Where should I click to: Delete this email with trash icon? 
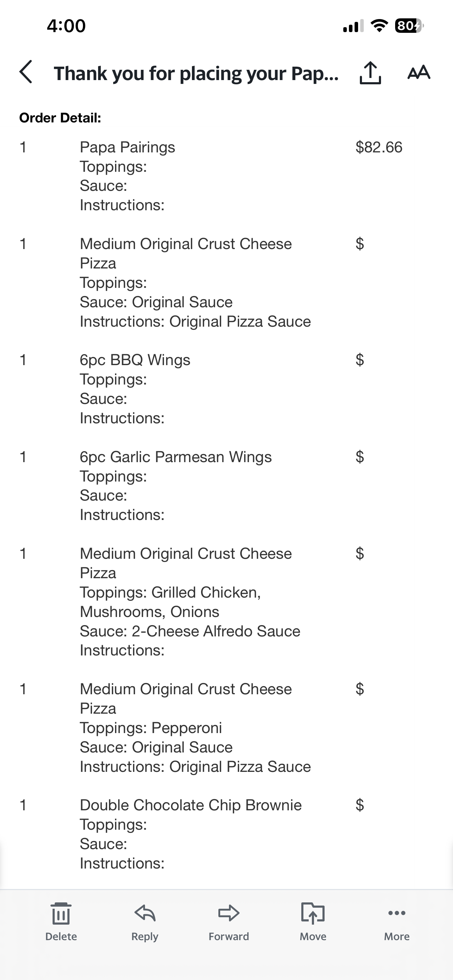pyautogui.click(x=61, y=921)
